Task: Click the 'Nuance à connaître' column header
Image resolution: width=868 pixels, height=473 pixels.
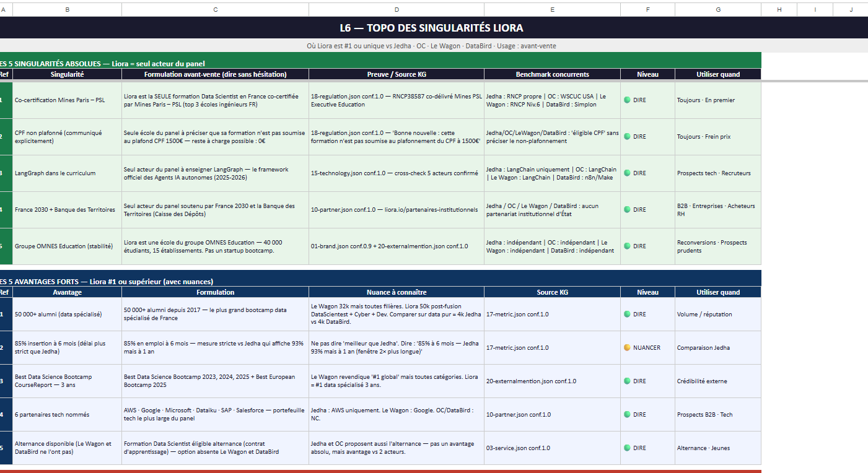Action: tap(397, 292)
